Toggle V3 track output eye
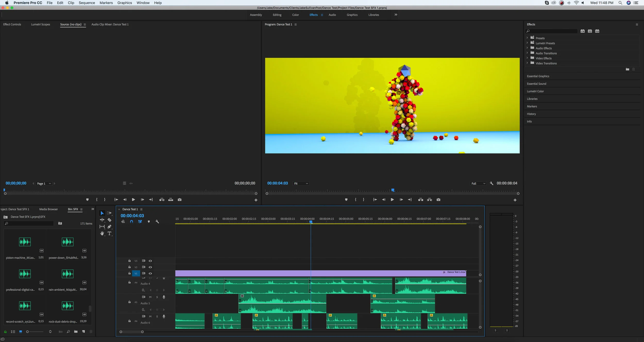This screenshot has width=644, height=342. [x=150, y=261]
